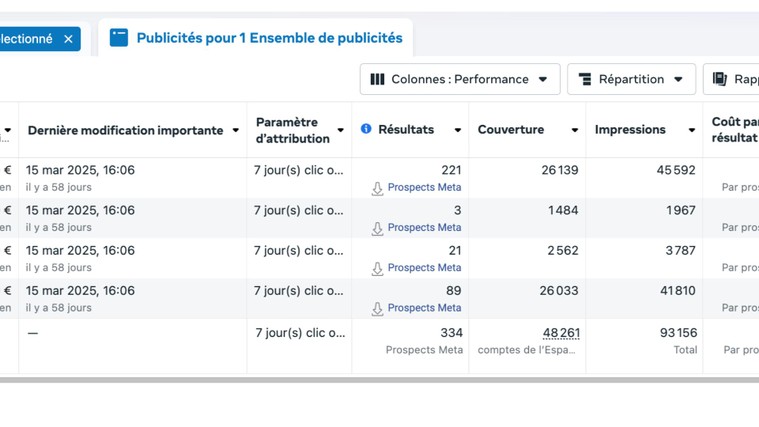
Task: Open Paramètre d'attribution column dropdown arrow
Action: [341, 130]
